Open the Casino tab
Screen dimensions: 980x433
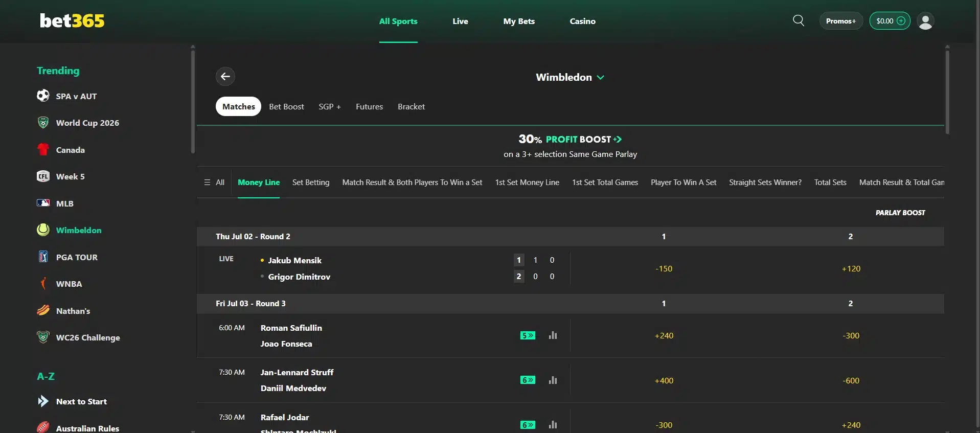[583, 21]
